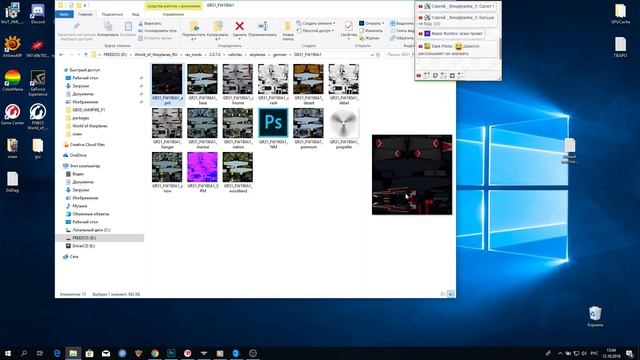Open the Recycle Bin on desktop

click(x=595, y=316)
